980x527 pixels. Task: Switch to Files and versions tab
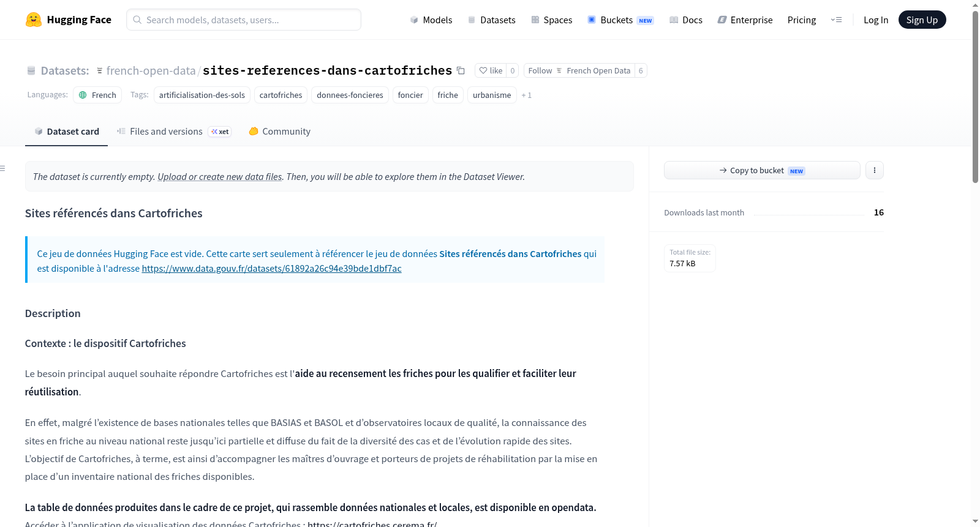coord(174,132)
